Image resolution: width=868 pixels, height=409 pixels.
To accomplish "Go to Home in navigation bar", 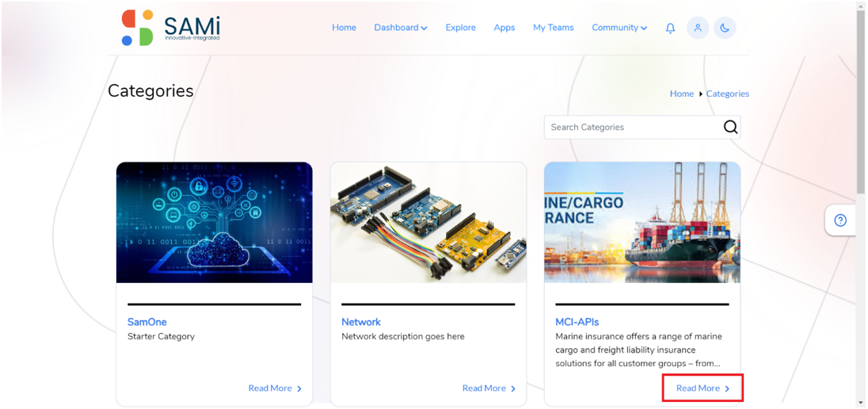I will pos(345,28).
